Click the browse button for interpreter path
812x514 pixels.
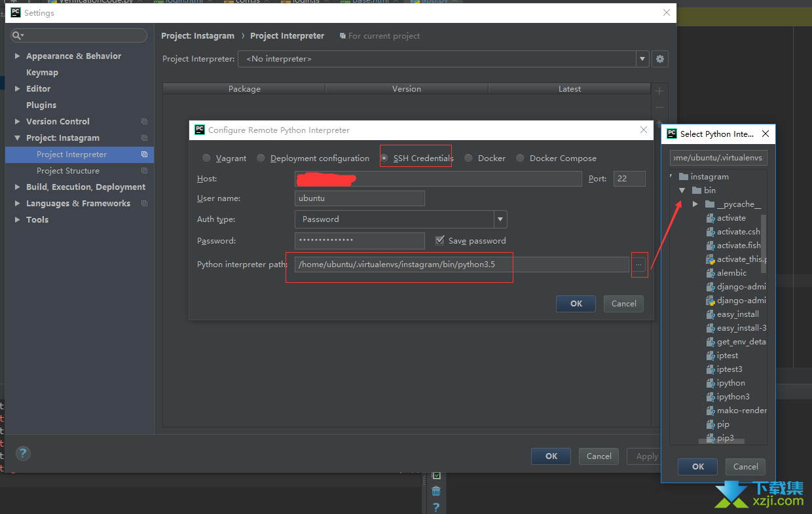(x=639, y=265)
